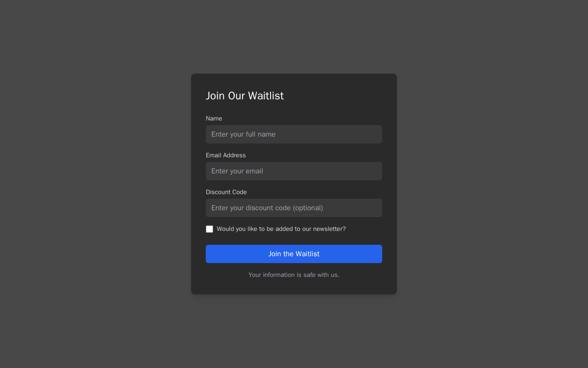588x368 pixels.
Task: Click the newsletter question label text
Action: [281, 229]
